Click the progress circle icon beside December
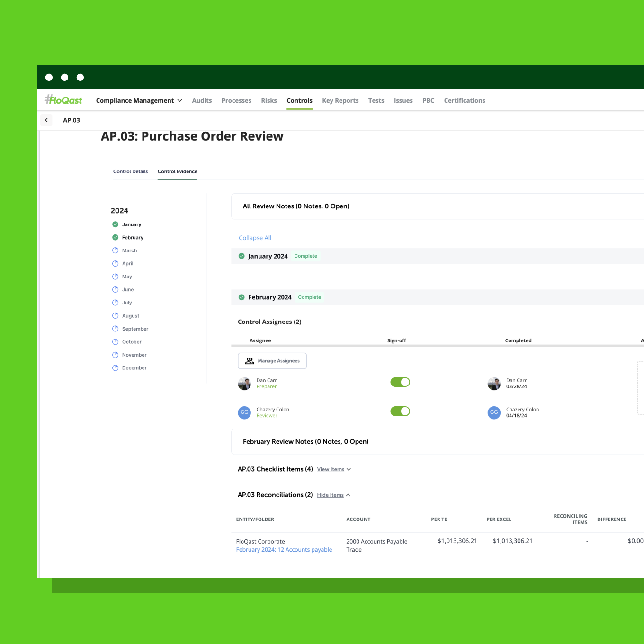The image size is (644, 644). 115,368
